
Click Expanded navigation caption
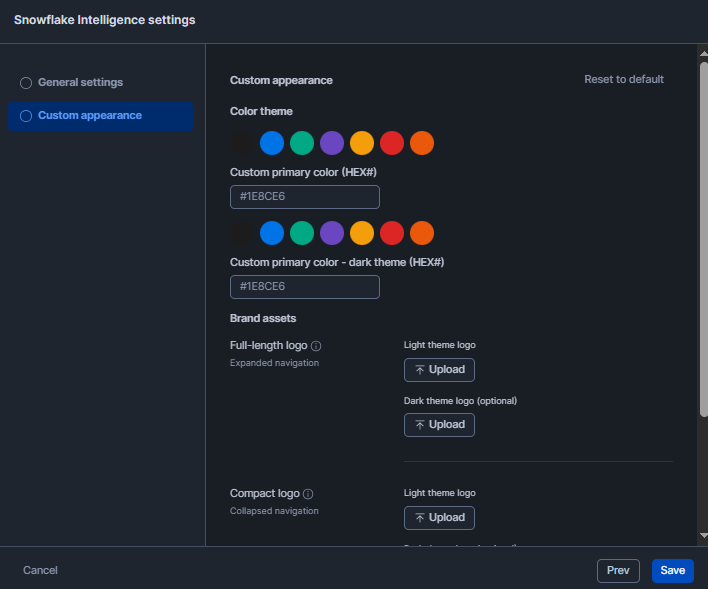[x=274, y=363]
